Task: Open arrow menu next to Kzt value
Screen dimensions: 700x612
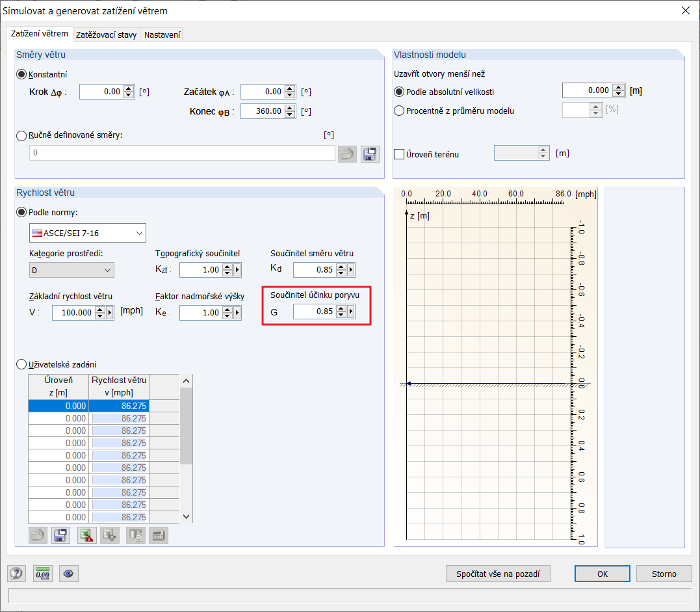Action: (x=237, y=270)
